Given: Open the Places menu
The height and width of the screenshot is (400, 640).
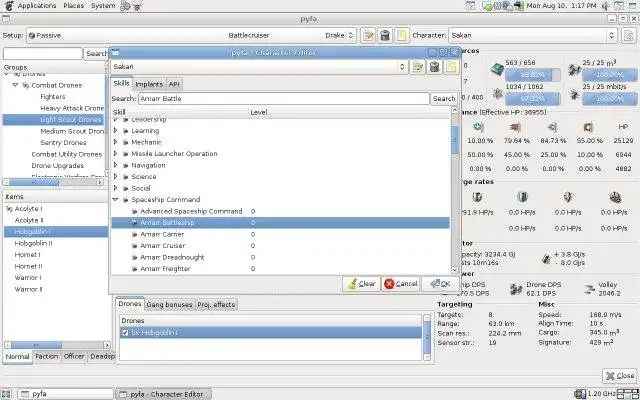Looking at the screenshot, I should (x=73, y=6).
